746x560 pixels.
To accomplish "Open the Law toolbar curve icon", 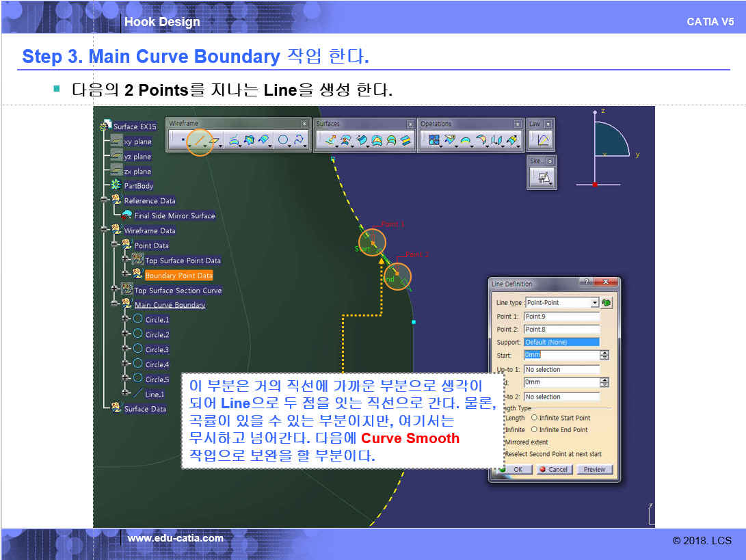I will (544, 141).
